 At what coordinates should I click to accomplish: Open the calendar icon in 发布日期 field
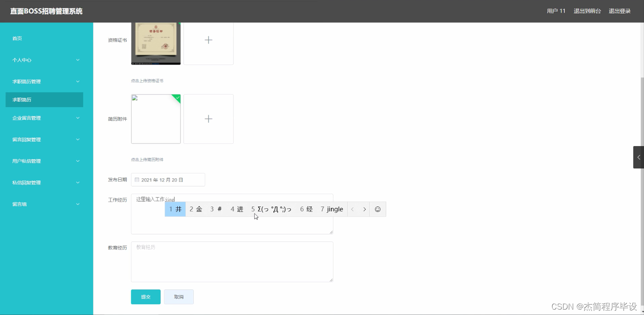click(136, 179)
